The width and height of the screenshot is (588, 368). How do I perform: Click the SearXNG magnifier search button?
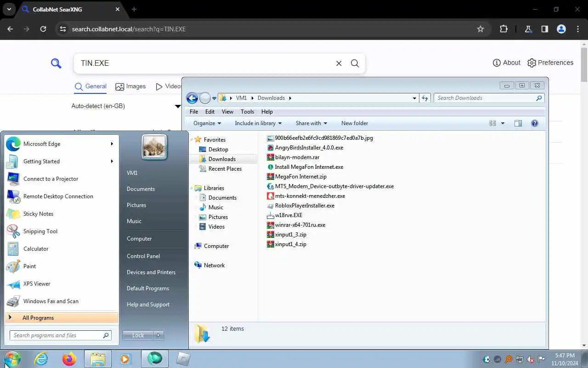coord(355,63)
